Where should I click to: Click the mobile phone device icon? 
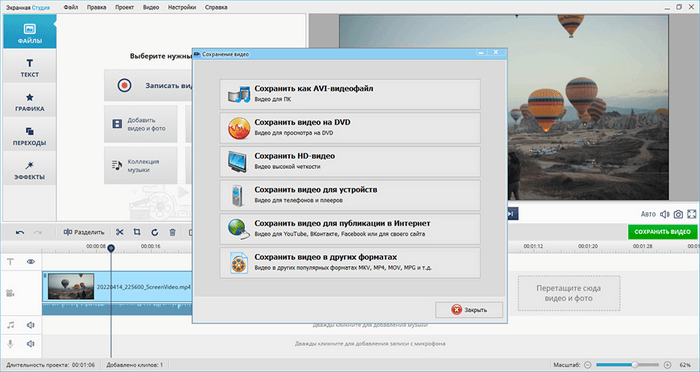point(237,196)
